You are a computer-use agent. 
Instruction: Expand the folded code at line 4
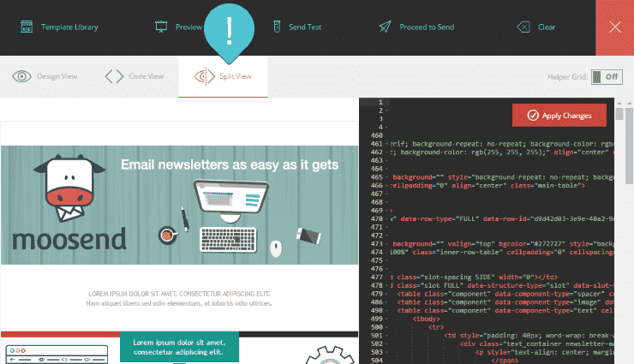pyautogui.click(x=387, y=128)
